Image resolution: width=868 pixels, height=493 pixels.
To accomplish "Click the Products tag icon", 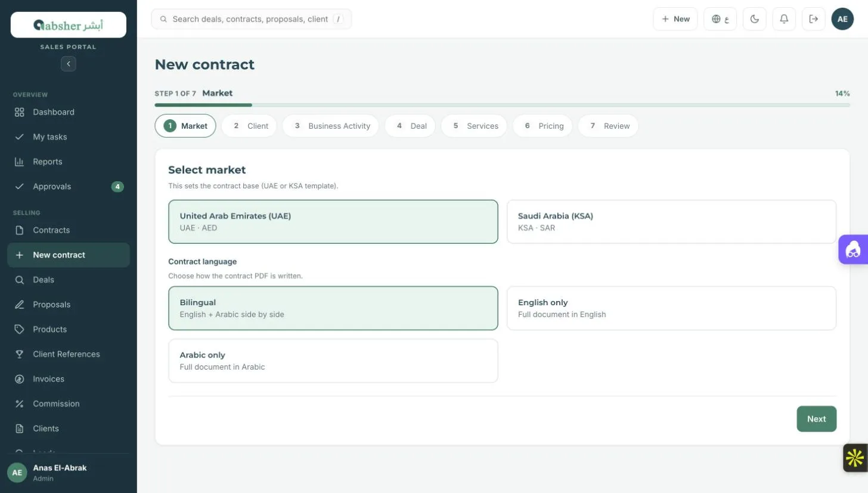I will pos(20,329).
